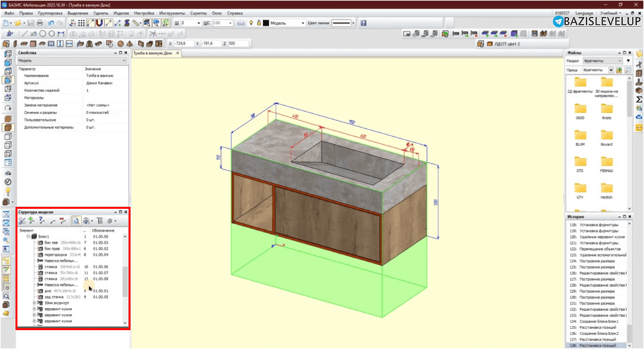The width and height of the screenshot is (644, 349).
Task: Open the Boyard folder in the Файлы panel
Action: 606,138
